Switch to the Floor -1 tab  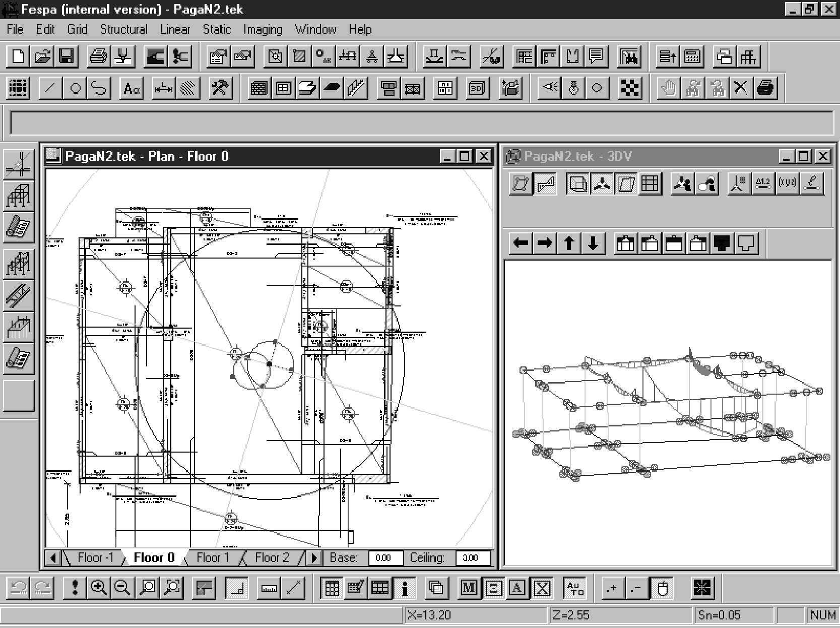(95, 557)
